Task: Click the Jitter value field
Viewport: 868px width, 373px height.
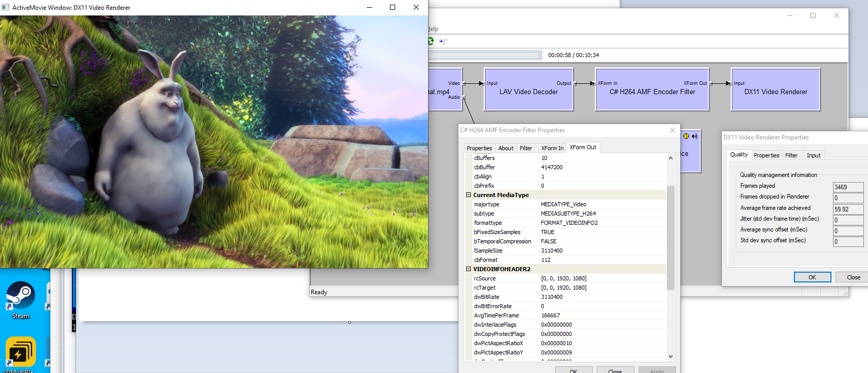Action: click(x=848, y=220)
